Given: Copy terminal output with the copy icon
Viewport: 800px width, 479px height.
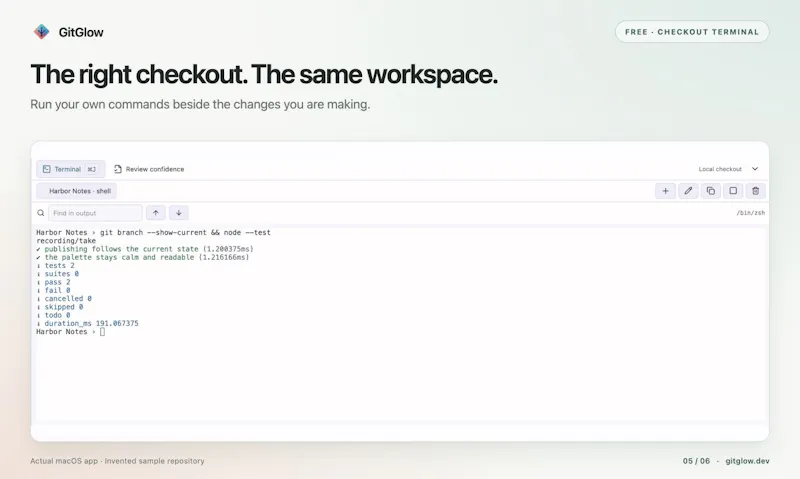Looking at the screenshot, I should point(710,191).
